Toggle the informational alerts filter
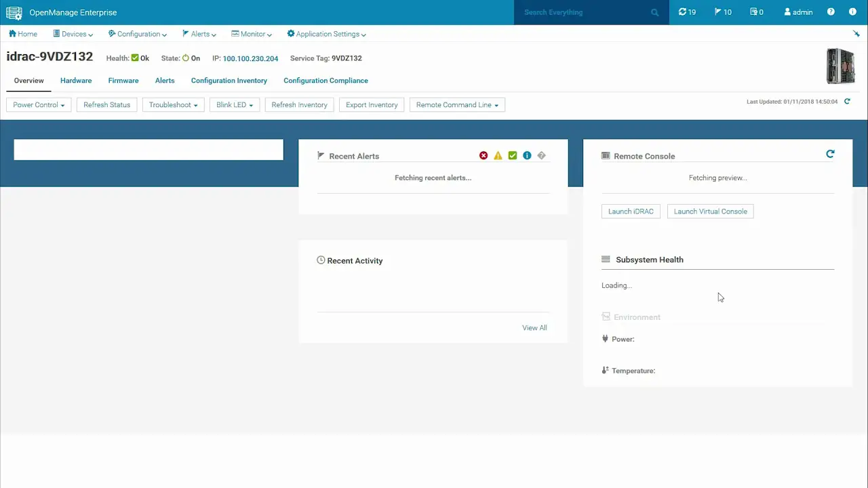Image resolution: width=868 pixels, height=488 pixels. pyautogui.click(x=527, y=155)
